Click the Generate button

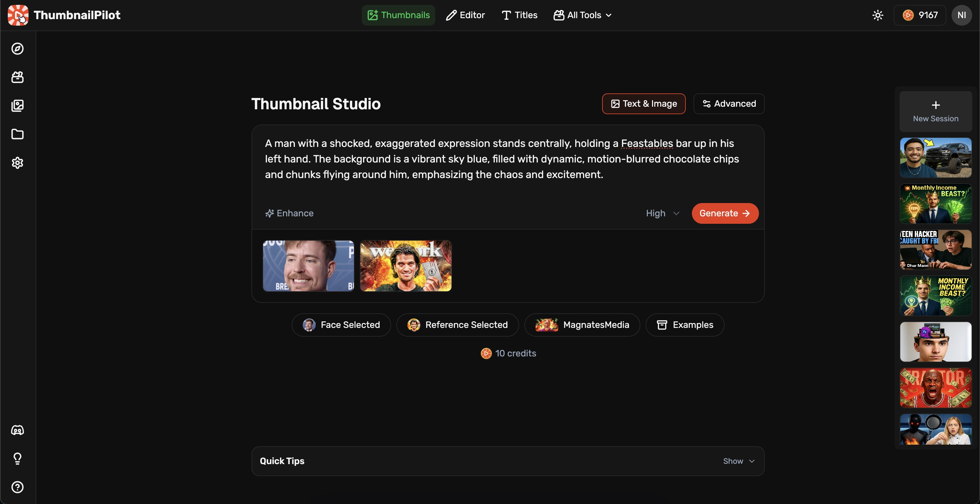click(x=724, y=213)
